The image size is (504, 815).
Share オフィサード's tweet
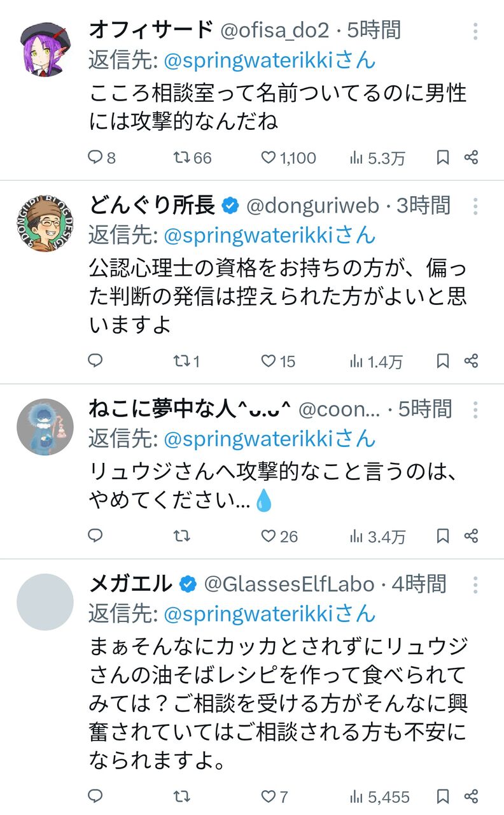pos(471,157)
